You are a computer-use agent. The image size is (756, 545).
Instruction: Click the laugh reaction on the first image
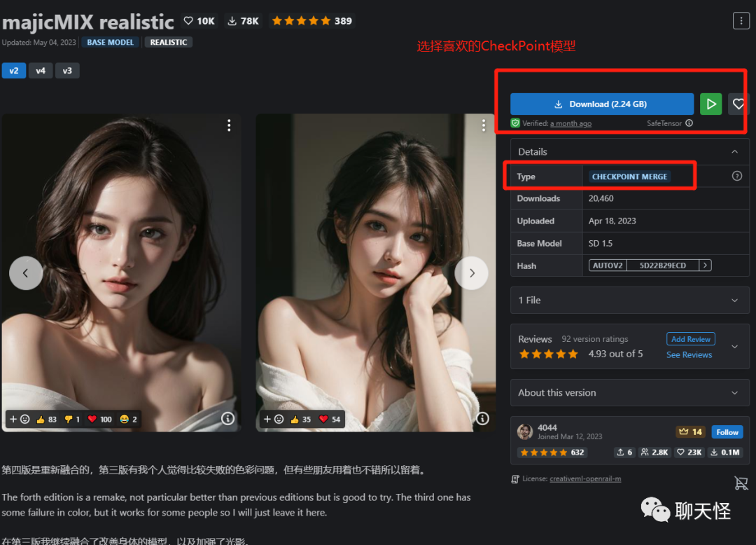point(128,419)
